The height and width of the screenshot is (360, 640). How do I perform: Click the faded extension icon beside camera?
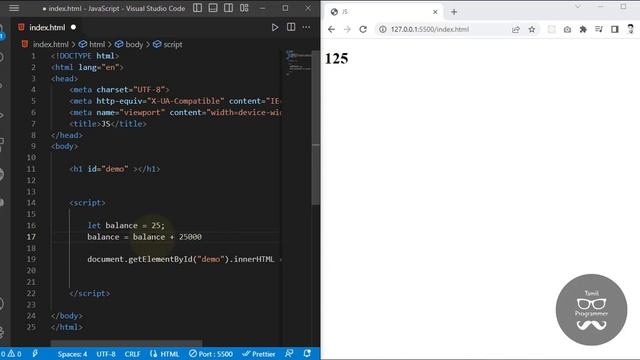(551, 29)
